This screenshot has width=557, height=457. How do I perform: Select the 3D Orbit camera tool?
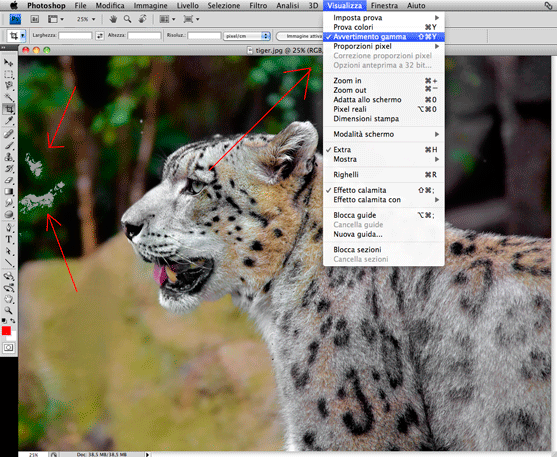9,287
